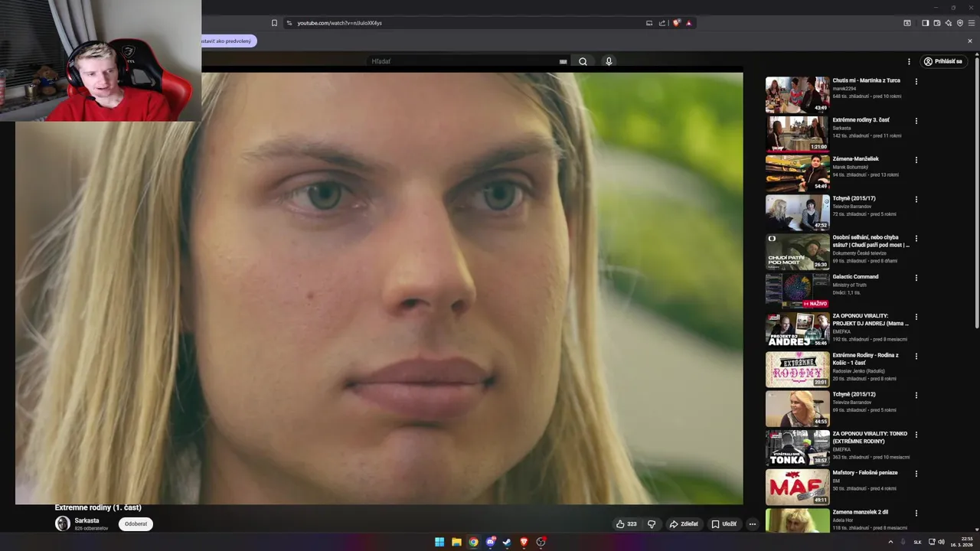Open Brave browser from taskbar
This screenshot has height=551, width=980.
524,542
